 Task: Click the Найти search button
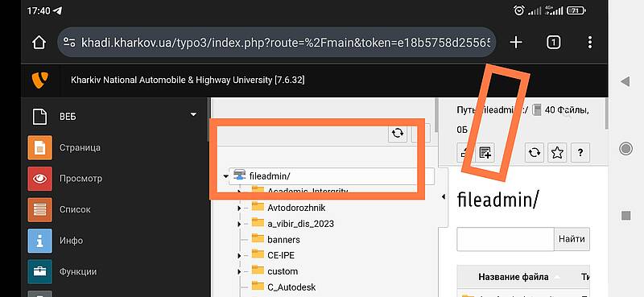572,239
